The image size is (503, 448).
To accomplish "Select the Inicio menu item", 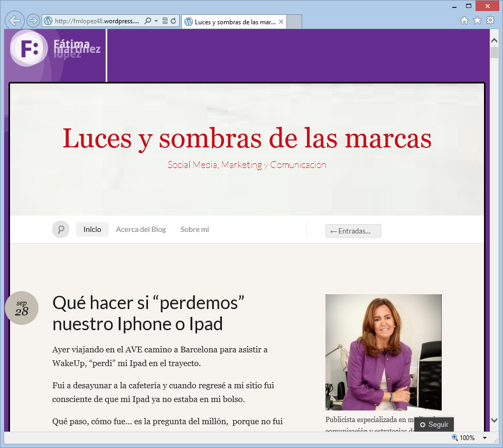I will [92, 229].
